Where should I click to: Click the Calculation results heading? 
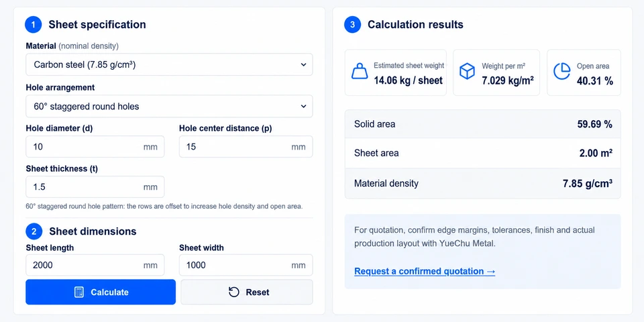[415, 25]
